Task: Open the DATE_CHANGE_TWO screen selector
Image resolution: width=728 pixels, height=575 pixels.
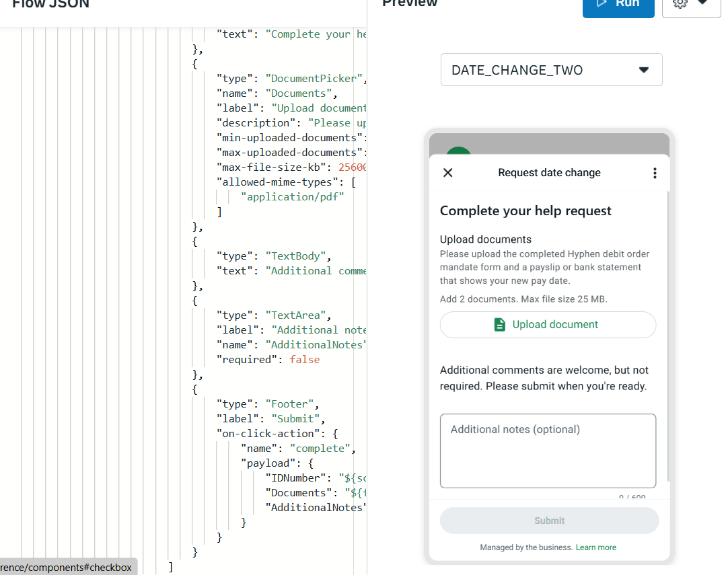Action: pyautogui.click(x=551, y=70)
